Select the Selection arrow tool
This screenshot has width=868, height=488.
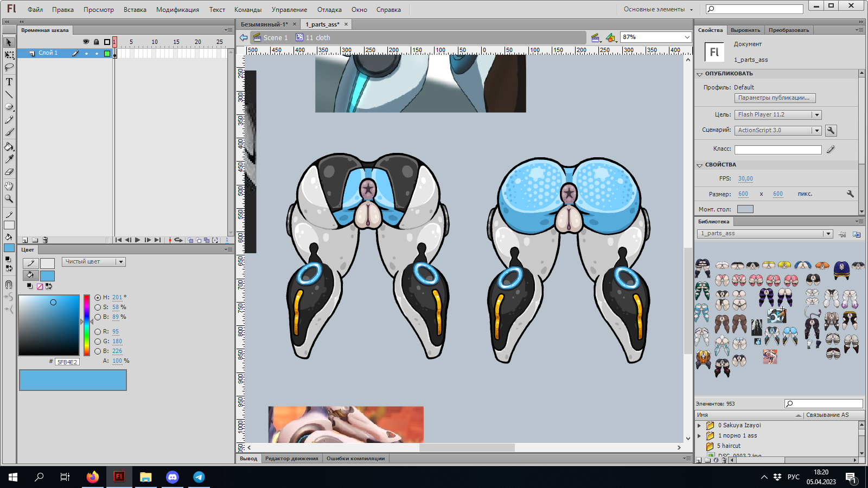coord(9,42)
